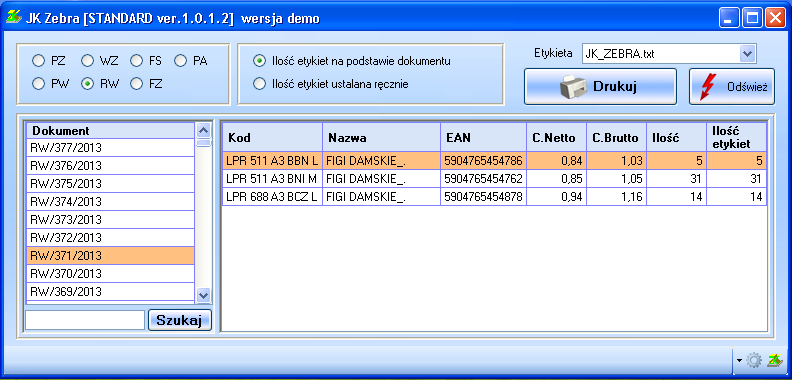The width and height of the screenshot is (792, 380).
Task: Maximize the JK Zebra window
Action: [752, 19]
